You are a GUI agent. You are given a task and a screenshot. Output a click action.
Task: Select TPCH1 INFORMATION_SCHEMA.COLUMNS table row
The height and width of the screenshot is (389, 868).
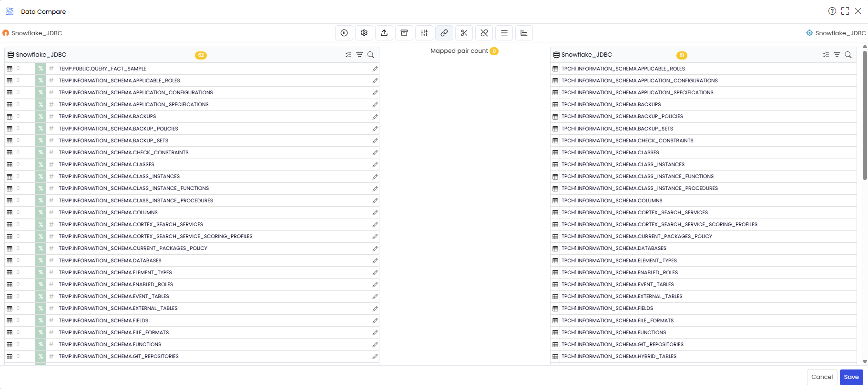pyautogui.click(x=704, y=200)
